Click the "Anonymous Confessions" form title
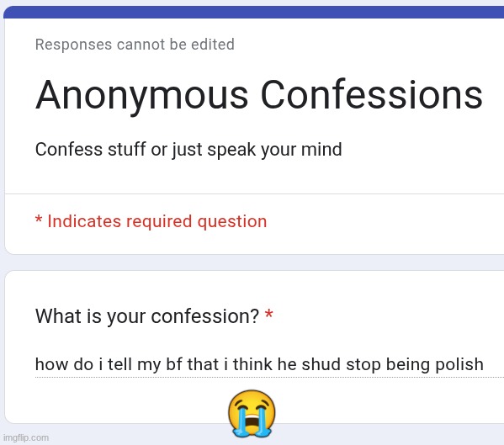This screenshot has width=504, height=445. click(x=259, y=95)
